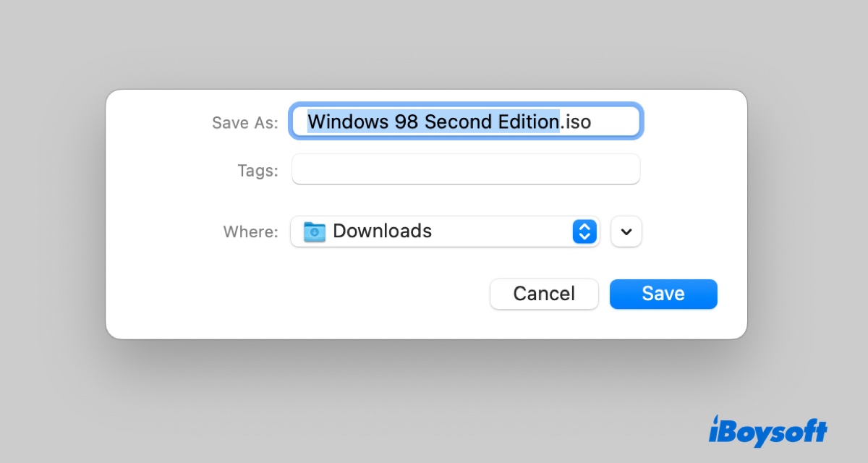Click Cancel to dismiss the dialog
This screenshot has height=463, width=868.
pyautogui.click(x=544, y=294)
